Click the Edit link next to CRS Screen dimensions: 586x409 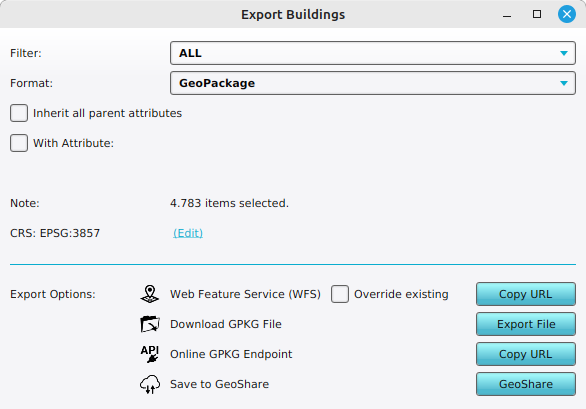[x=188, y=233]
